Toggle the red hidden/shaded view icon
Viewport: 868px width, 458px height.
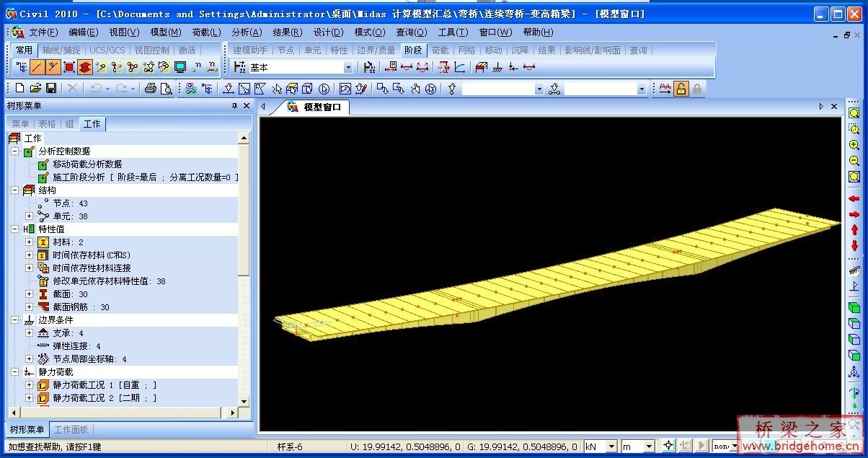pyautogui.click(x=85, y=67)
